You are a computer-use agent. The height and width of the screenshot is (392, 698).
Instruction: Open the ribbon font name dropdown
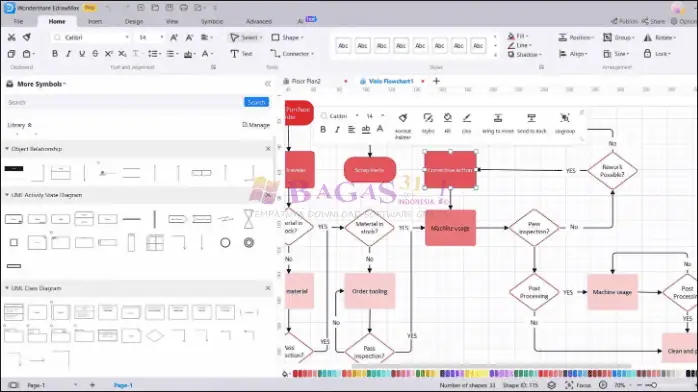coord(127,37)
